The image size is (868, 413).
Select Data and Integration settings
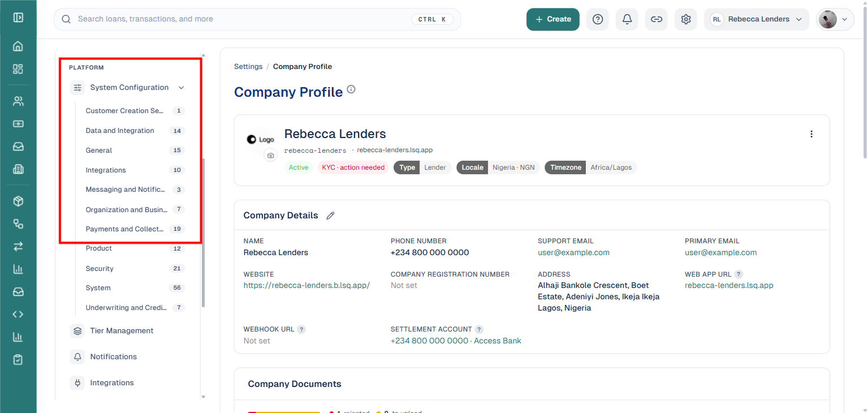(x=135, y=131)
